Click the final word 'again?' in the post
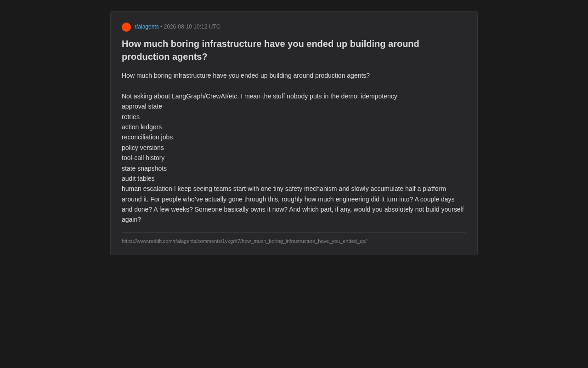Viewport: 588px width, 368px height. [131, 219]
